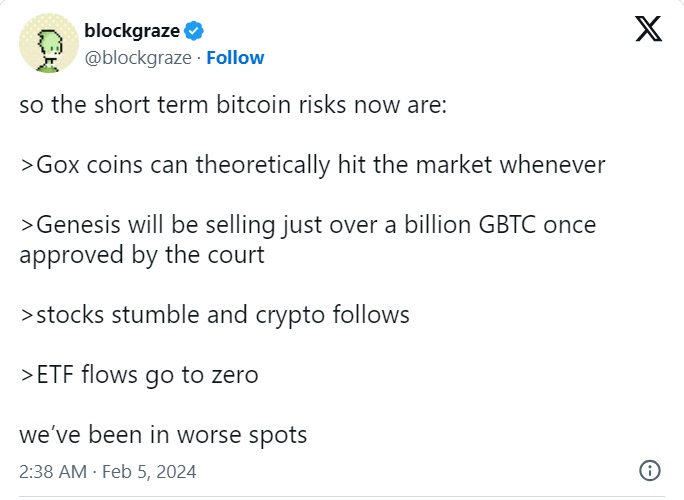684x500 pixels.
Task: Click the 'stocks stumble and crypto follows' line
Action: pyautogui.click(x=214, y=315)
